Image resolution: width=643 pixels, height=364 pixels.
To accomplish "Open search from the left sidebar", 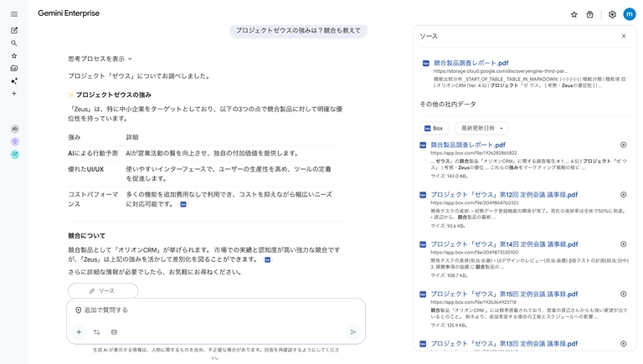I will pyautogui.click(x=14, y=43).
